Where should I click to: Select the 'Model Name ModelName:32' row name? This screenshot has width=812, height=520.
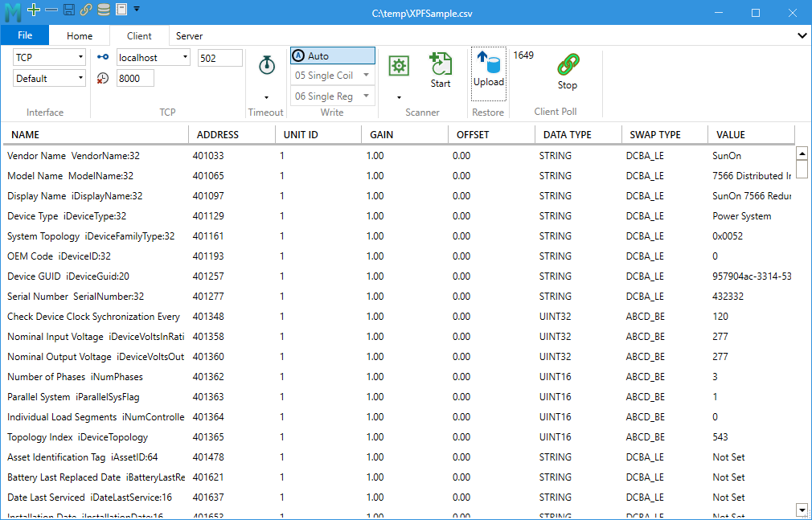tap(71, 176)
